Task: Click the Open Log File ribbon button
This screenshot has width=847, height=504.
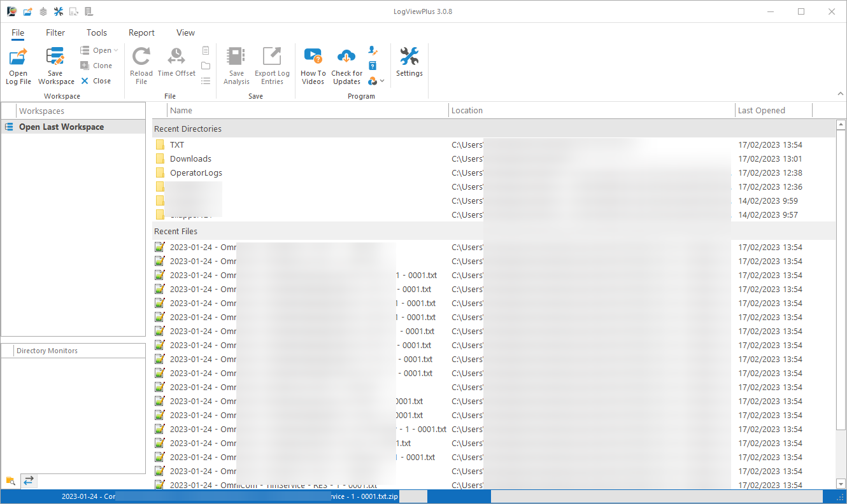Action: [18, 66]
